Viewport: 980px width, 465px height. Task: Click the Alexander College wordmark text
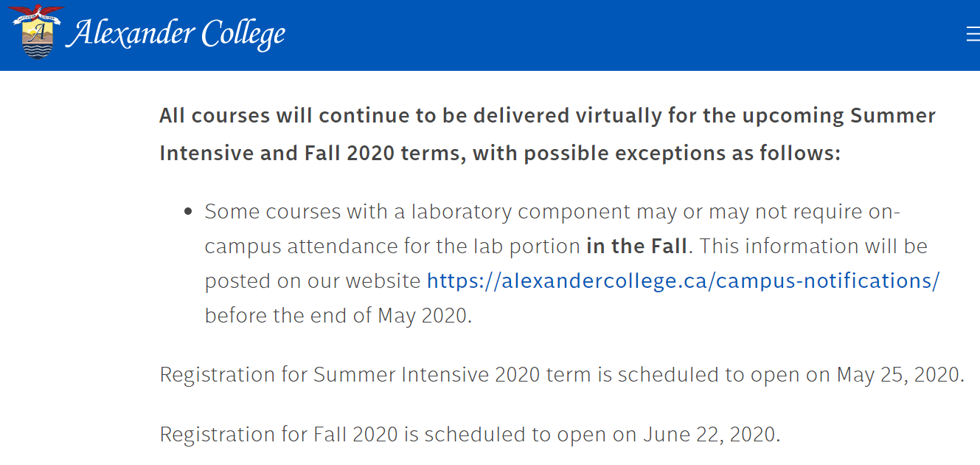(176, 34)
